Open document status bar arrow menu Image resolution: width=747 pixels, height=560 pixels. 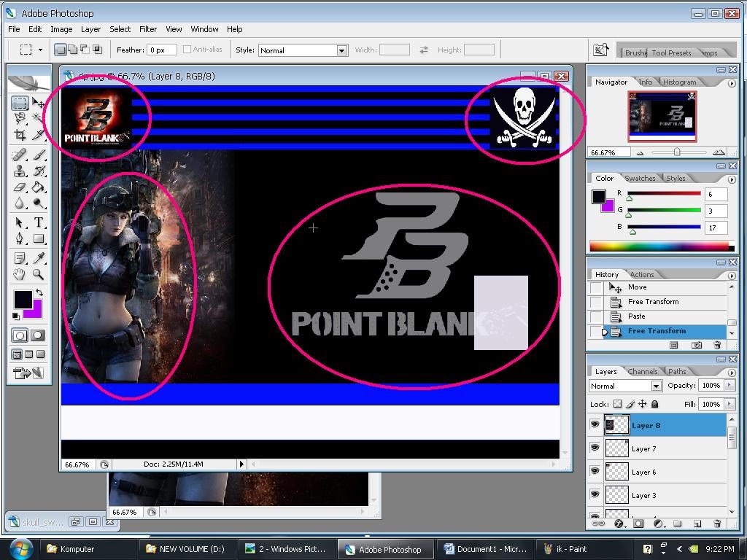pos(241,464)
